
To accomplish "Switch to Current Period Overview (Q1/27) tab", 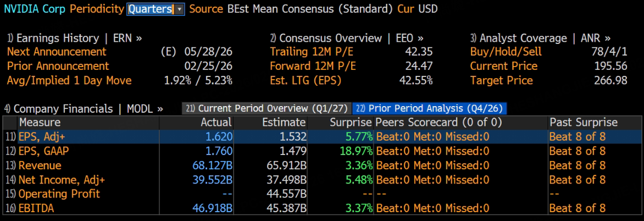I will pos(267,109).
